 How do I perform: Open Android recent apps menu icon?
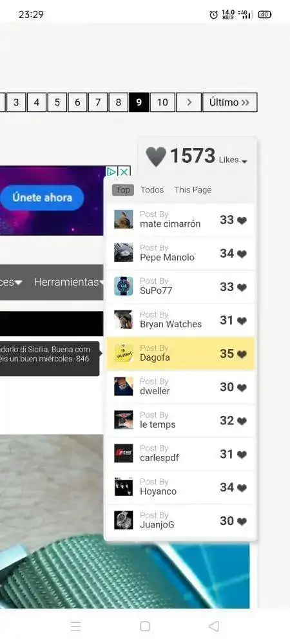point(75,626)
